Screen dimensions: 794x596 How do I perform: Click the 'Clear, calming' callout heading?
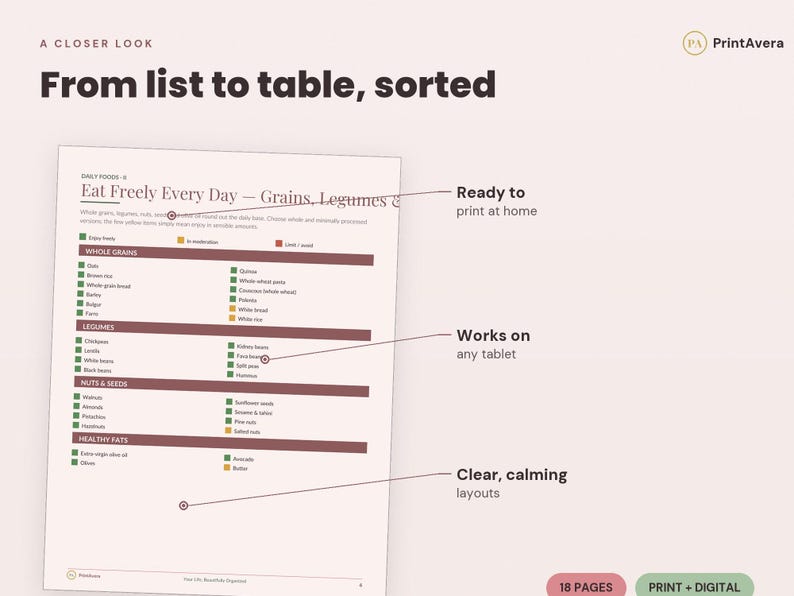tap(511, 474)
